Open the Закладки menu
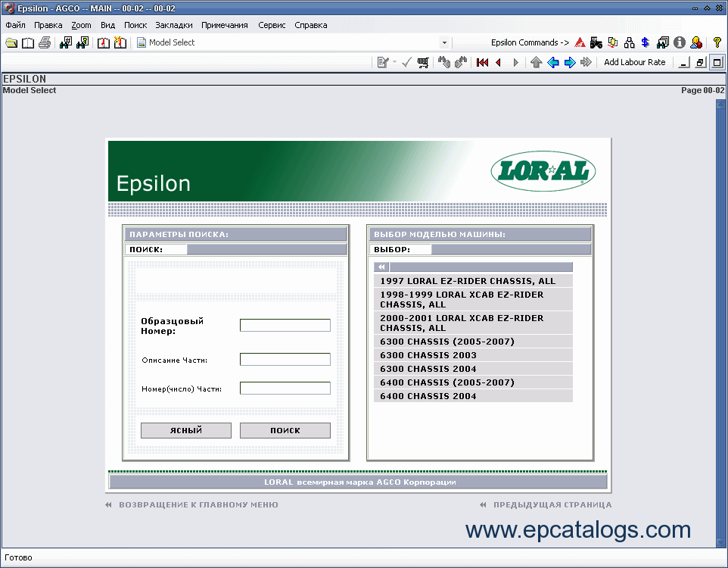 tap(173, 25)
